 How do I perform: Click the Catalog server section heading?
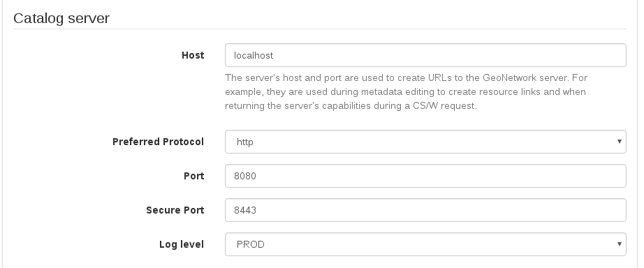[61, 18]
